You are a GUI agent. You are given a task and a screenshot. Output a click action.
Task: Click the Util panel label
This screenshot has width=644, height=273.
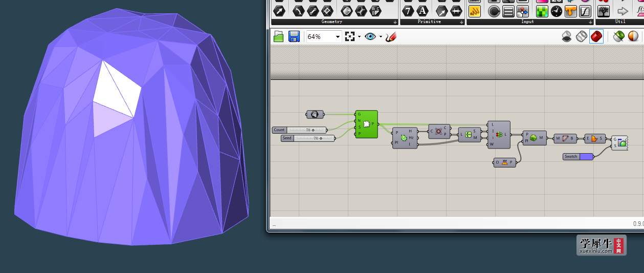[x=620, y=22]
